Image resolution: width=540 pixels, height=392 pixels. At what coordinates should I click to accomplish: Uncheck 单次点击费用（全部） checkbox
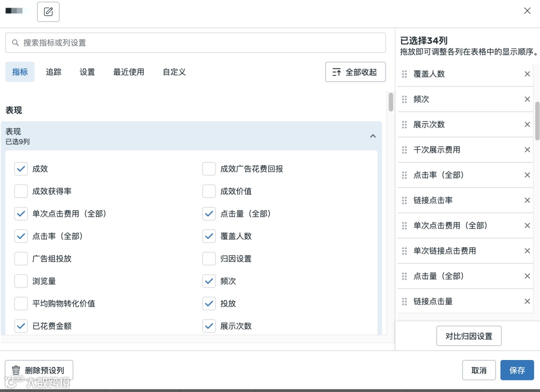tap(21, 213)
